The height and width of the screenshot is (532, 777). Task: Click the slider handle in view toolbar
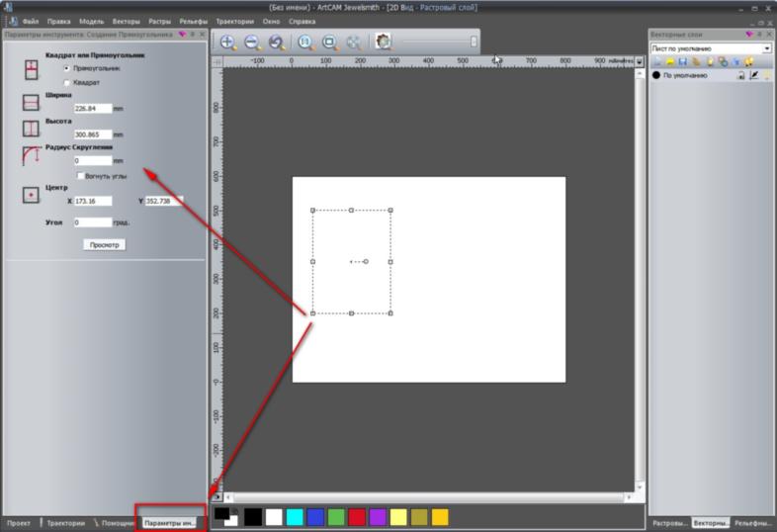[x=474, y=42]
